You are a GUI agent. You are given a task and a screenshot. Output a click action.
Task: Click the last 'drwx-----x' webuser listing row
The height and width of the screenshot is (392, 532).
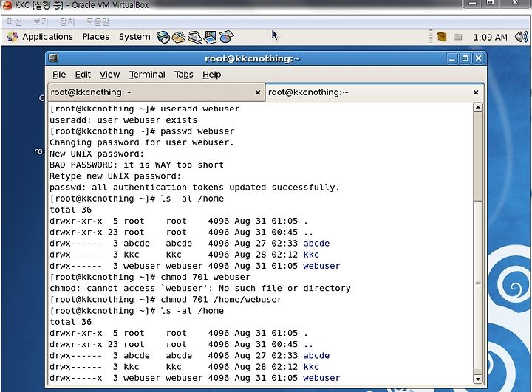[195, 378]
